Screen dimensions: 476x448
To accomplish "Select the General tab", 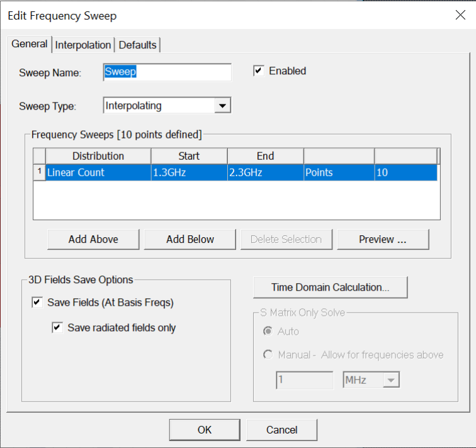I will [30, 44].
